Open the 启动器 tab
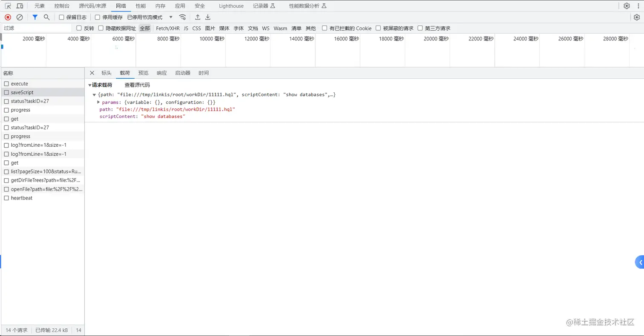This screenshot has width=644, height=336. click(x=183, y=73)
